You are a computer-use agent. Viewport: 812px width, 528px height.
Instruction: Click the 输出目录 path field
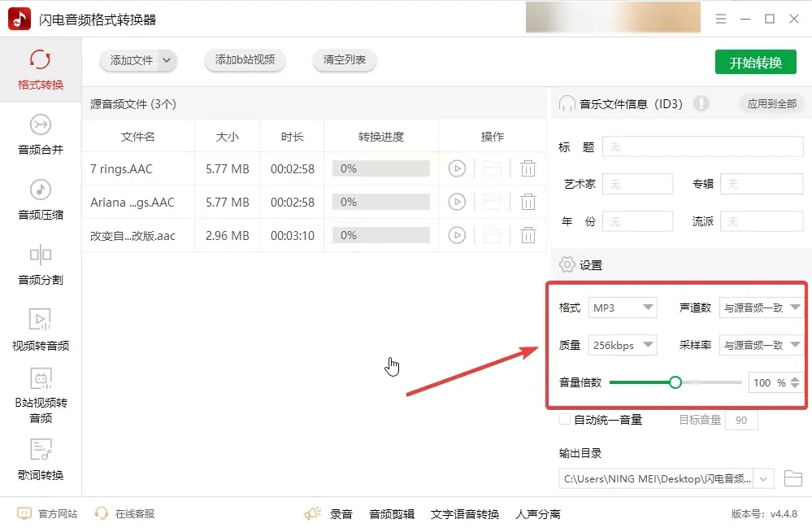pos(656,478)
